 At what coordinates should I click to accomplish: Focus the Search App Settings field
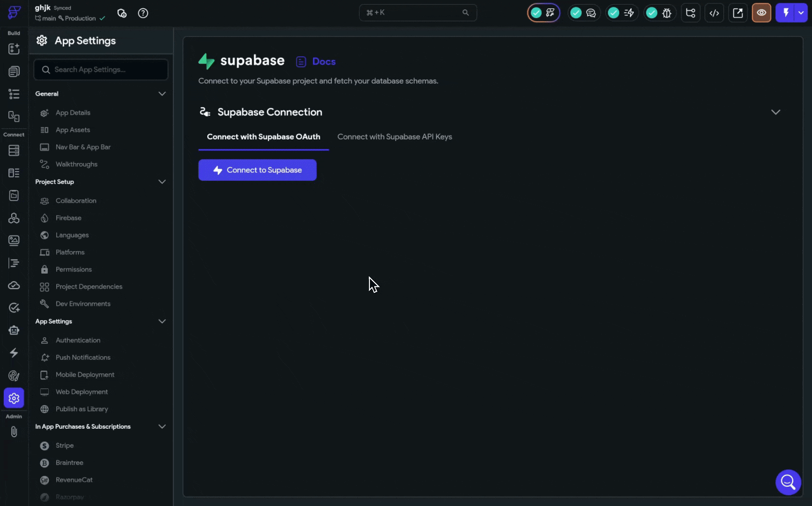pyautogui.click(x=101, y=69)
